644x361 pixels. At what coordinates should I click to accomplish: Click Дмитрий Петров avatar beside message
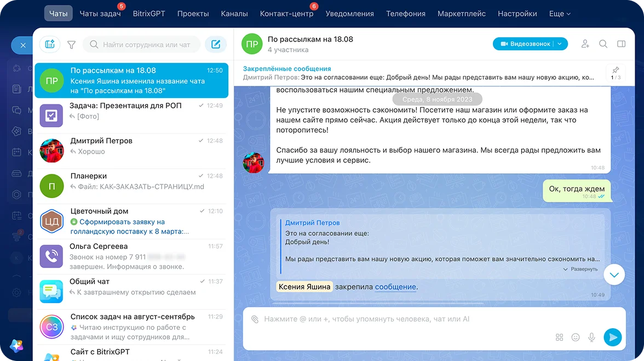coord(254,163)
